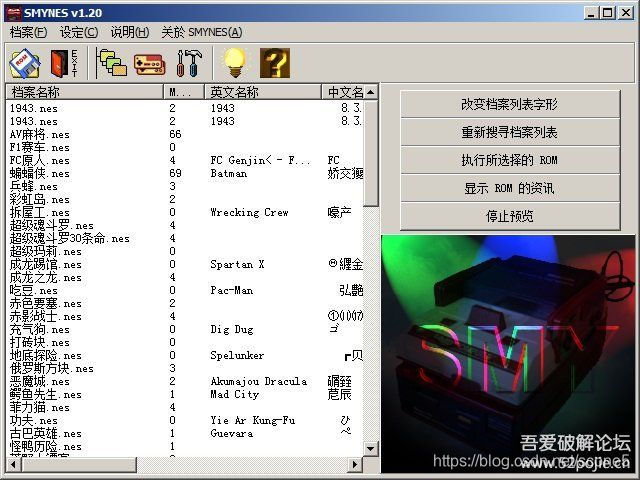Select 吃豆.nes in the file list
The image size is (640, 480).
click(34, 291)
